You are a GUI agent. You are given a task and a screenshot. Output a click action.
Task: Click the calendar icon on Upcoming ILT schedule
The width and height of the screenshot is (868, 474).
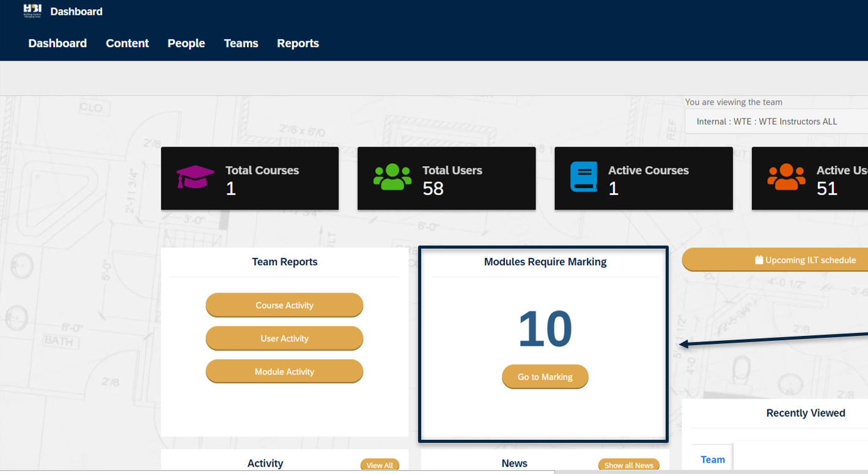[x=759, y=260]
